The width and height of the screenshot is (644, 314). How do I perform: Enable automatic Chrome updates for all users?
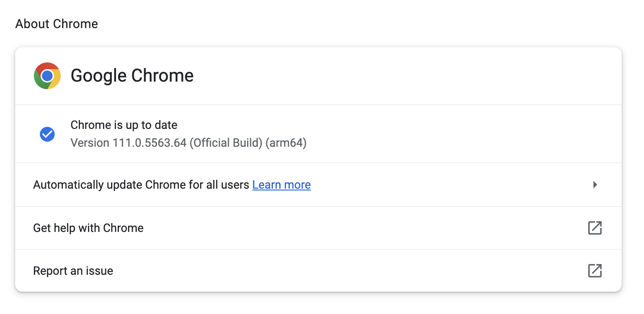click(x=141, y=185)
